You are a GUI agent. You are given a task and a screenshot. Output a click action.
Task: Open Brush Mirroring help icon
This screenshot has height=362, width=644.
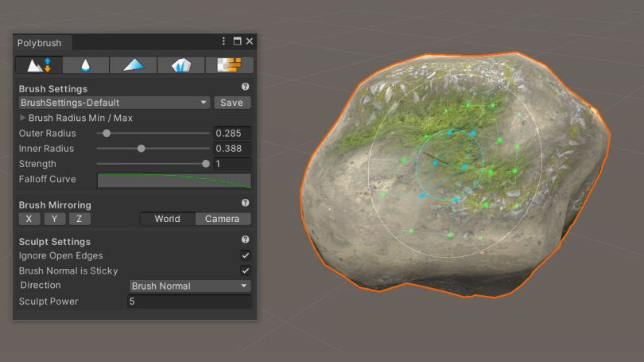[245, 204]
